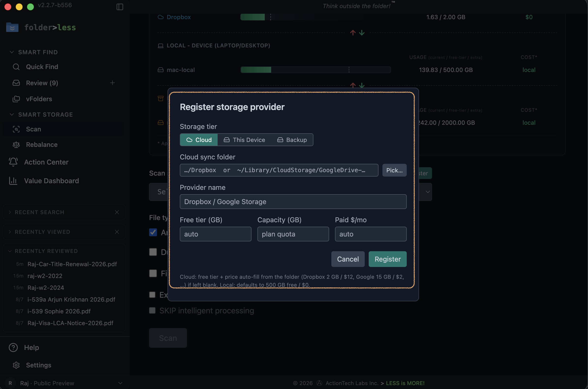This screenshot has width=588, height=389.
Task: Cancel the register provider dialog
Action: pyautogui.click(x=348, y=259)
